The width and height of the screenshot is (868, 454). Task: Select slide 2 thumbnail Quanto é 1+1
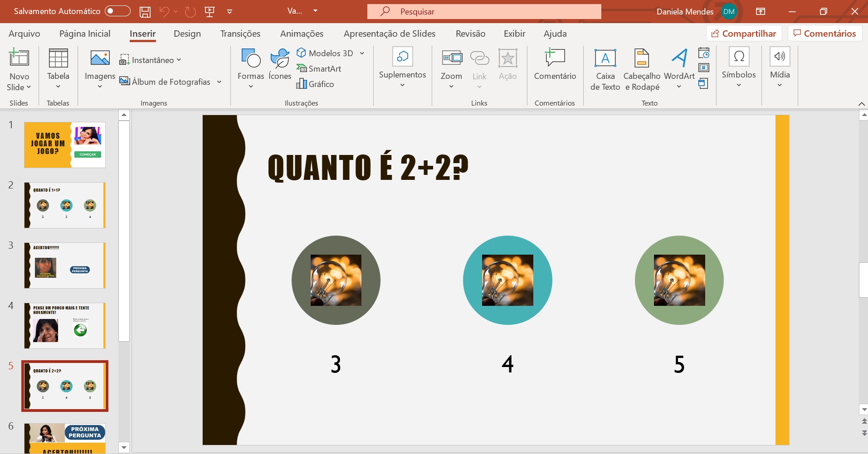point(65,205)
